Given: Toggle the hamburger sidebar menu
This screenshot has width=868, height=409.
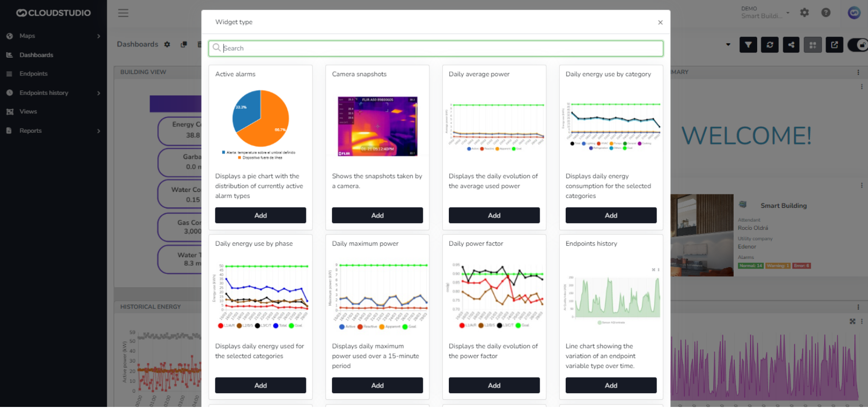Looking at the screenshot, I should 123,13.
